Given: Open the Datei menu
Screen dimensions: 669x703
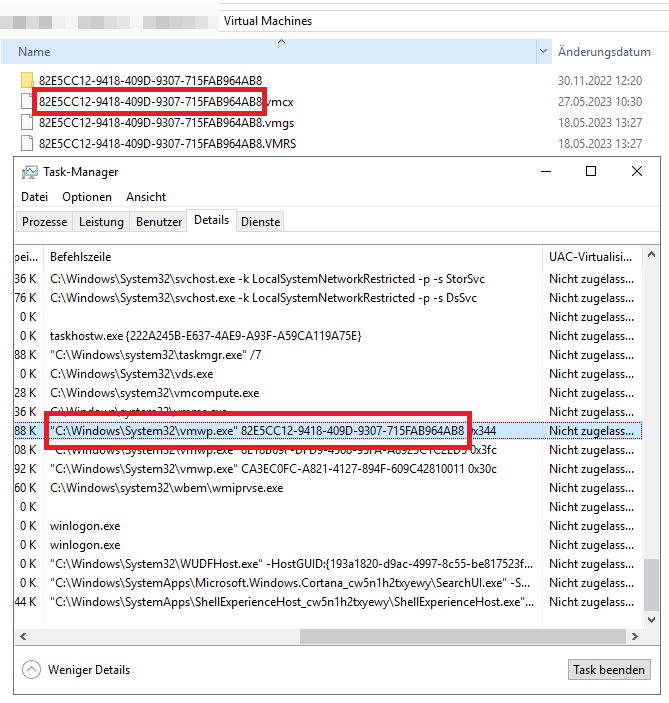Looking at the screenshot, I should click(35, 197).
